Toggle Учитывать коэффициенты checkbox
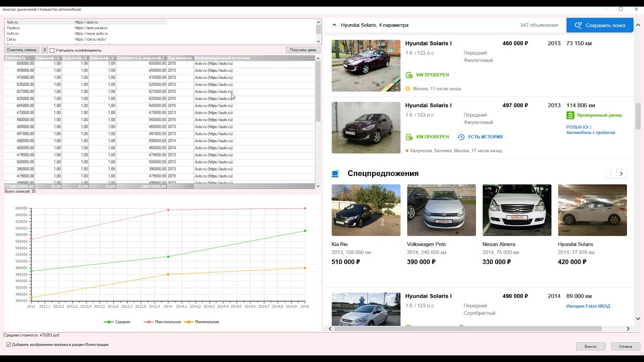Image resolution: width=644 pixels, height=362 pixels. click(x=52, y=50)
